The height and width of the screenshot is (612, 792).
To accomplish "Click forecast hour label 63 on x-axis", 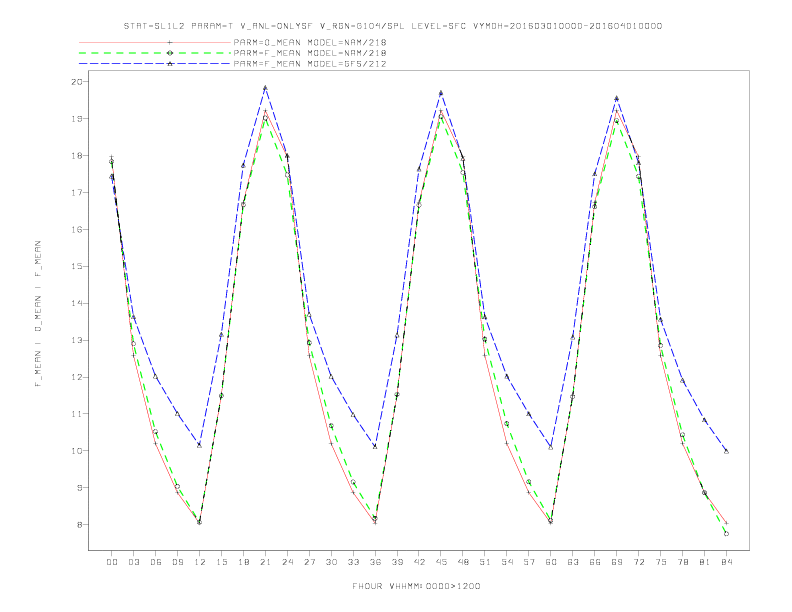I will click(573, 562).
